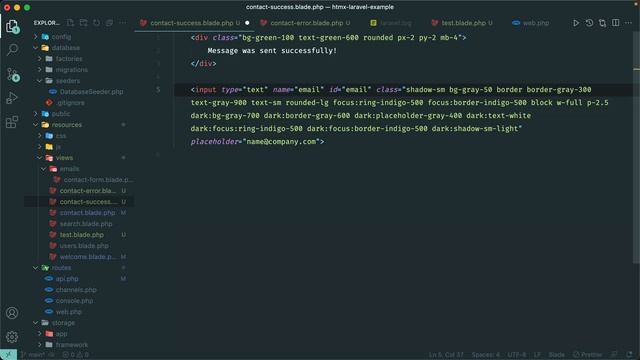Screen dimensions: 640x360
Task: Expand the factories folder
Action: click(69, 59)
